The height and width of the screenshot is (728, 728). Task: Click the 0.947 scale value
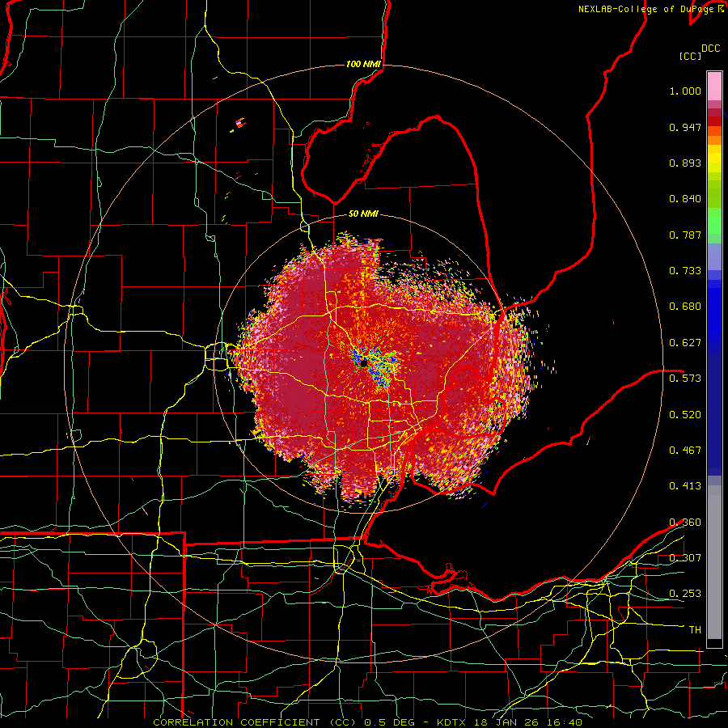pyautogui.click(x=685, y=127)
